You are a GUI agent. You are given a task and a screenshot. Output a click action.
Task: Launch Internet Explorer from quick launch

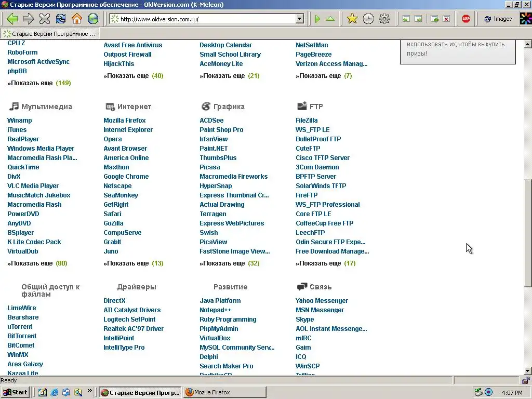click(54, 393)
